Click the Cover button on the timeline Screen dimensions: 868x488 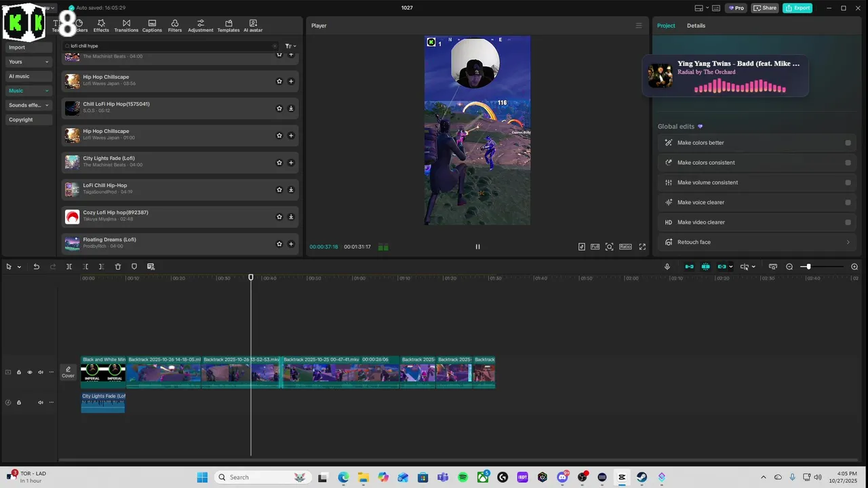68,372
